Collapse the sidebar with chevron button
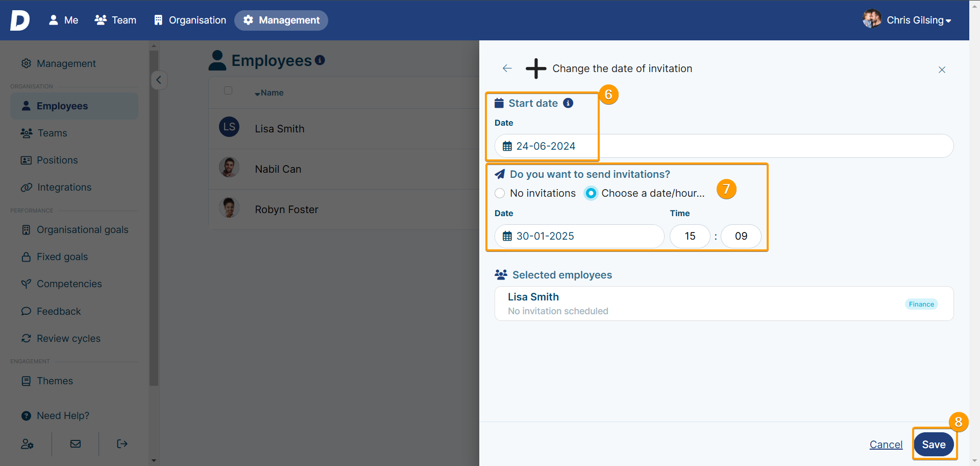This screenshot has height=466, width=980. coord(159,80)
